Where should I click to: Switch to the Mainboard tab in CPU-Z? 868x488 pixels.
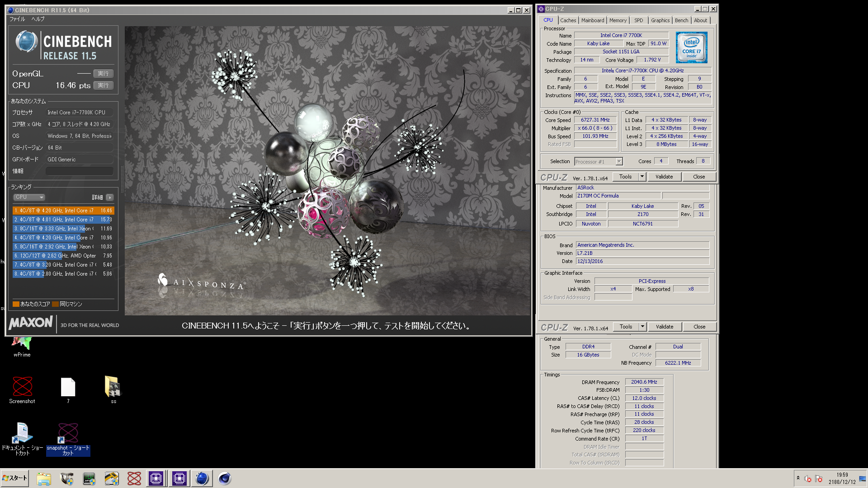tap(592, 20)
